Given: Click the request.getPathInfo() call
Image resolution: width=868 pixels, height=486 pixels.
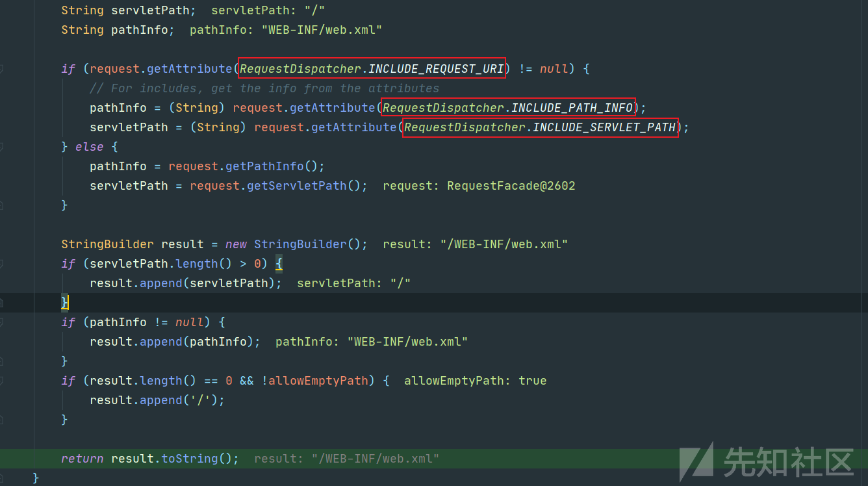Looking at the screenshot, I should (x=243, y=166).
